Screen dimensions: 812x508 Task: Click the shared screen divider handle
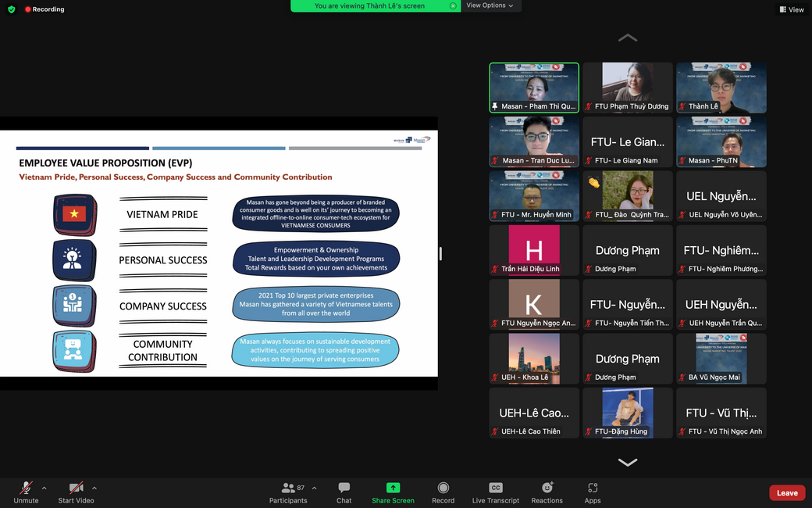(440, 253)
